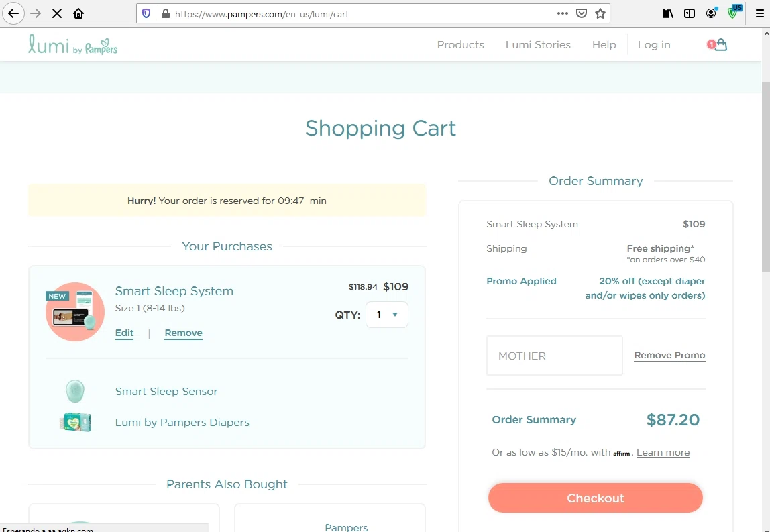Click the page vertical scrollbar

[765, 177]
